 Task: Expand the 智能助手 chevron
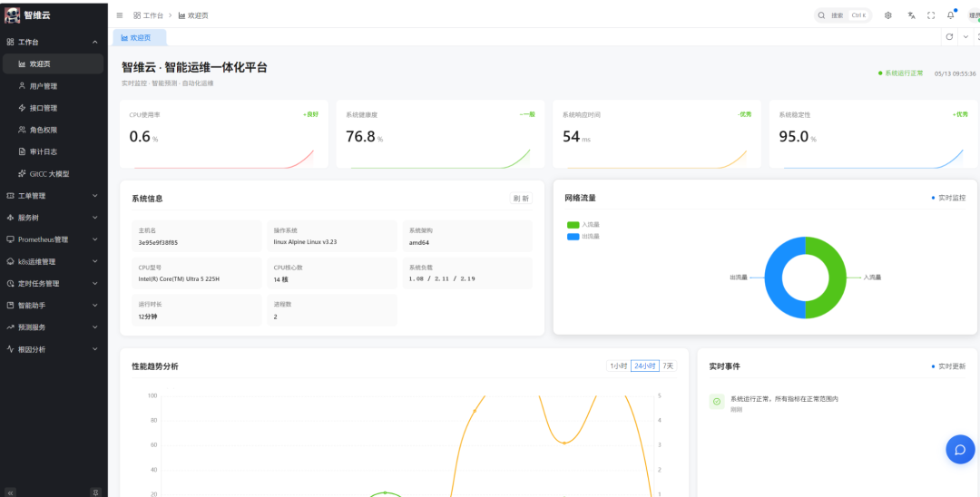click(95, 306)
